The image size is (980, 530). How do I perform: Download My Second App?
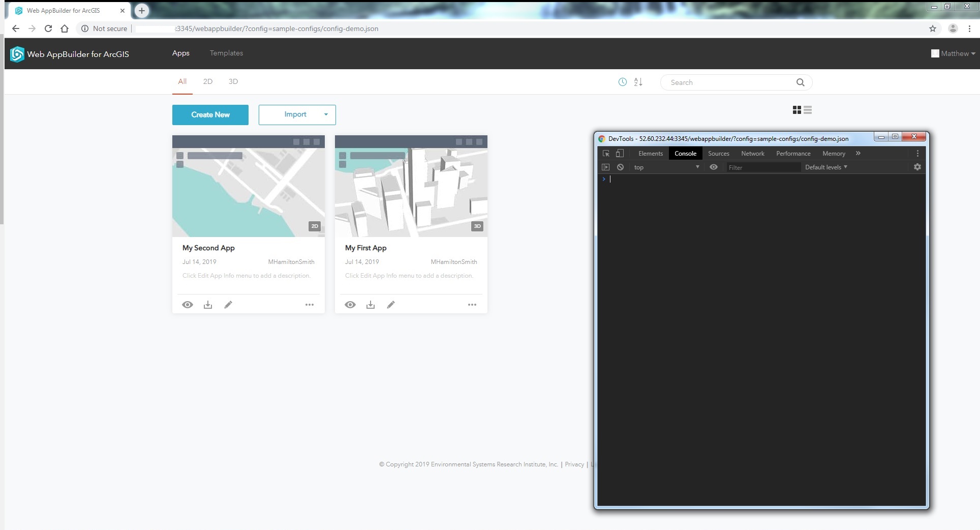tap(208, 305)
